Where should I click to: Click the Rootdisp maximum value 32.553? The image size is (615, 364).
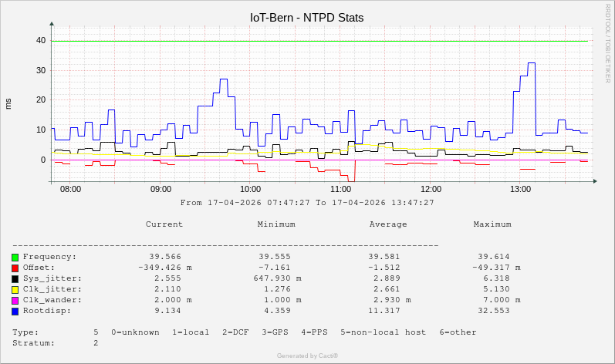pos(494,311)
